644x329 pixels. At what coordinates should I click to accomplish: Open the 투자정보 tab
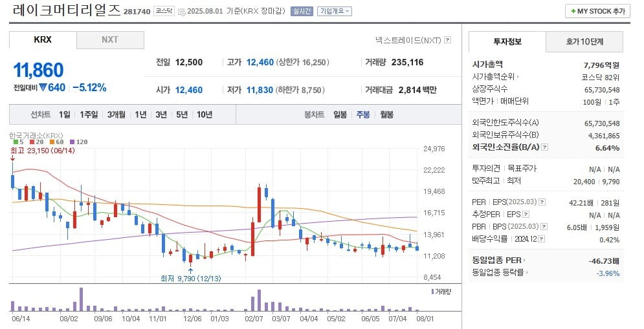(507, 41)
